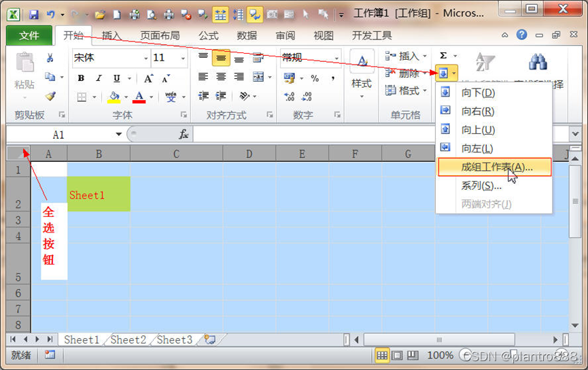
Task: Click the phonetic guide wén icon
Action: pyautogui.click(x=171, y=97)
